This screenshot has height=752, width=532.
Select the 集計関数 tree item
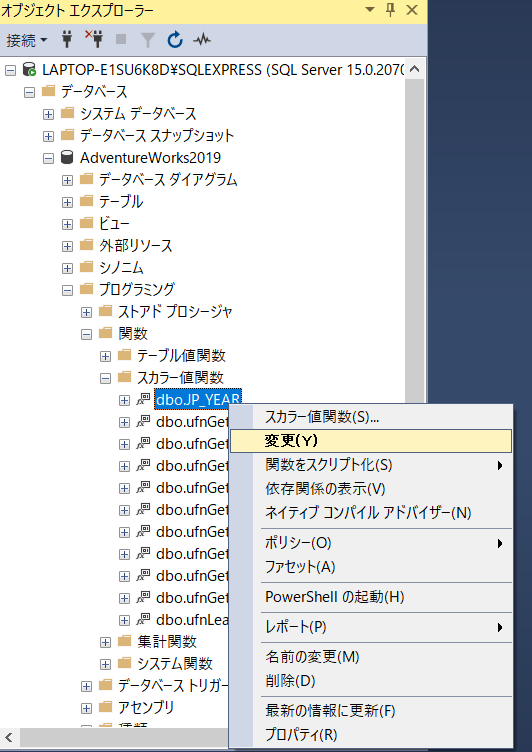167,642
